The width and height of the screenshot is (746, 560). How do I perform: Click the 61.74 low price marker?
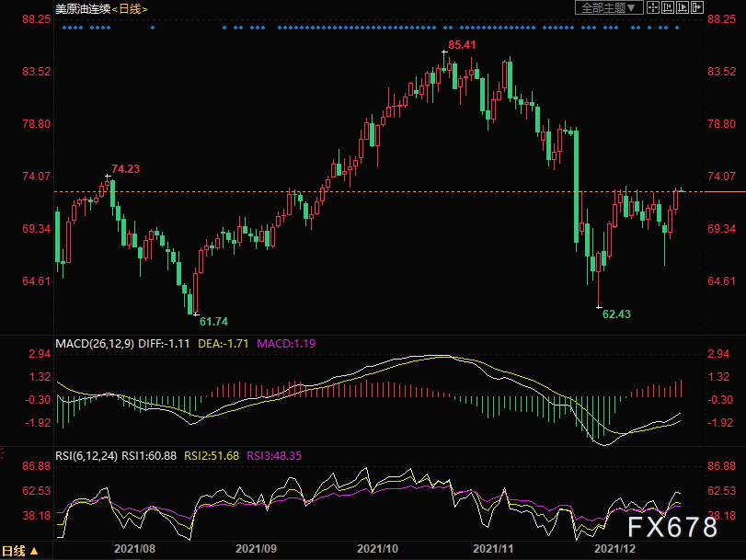(x=213, y=322)
